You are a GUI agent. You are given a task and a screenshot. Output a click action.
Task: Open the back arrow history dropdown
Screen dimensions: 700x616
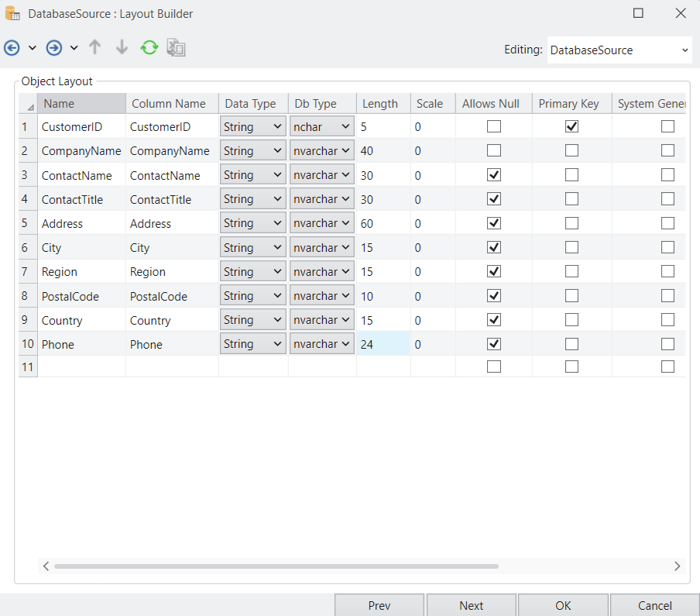click(33, 48)
